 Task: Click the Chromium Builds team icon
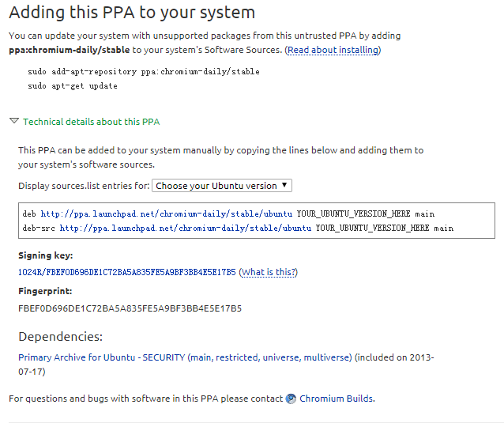pos(291,399)
